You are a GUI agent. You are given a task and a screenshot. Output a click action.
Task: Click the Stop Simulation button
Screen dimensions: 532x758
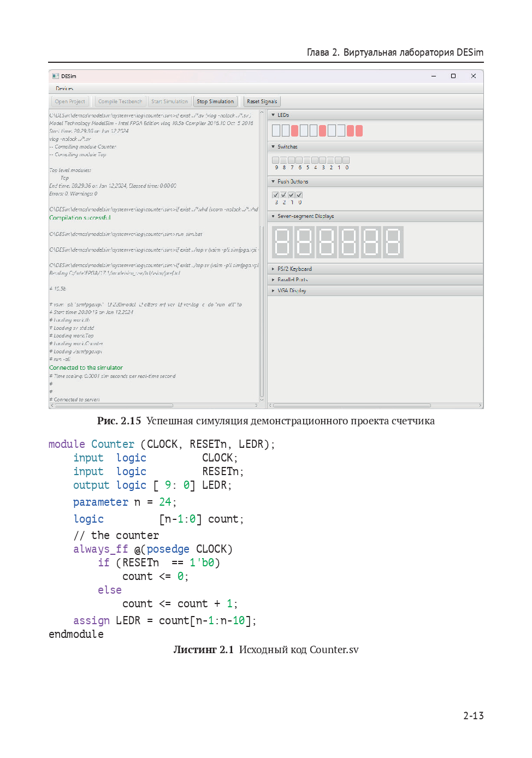(x=215, y=102)
